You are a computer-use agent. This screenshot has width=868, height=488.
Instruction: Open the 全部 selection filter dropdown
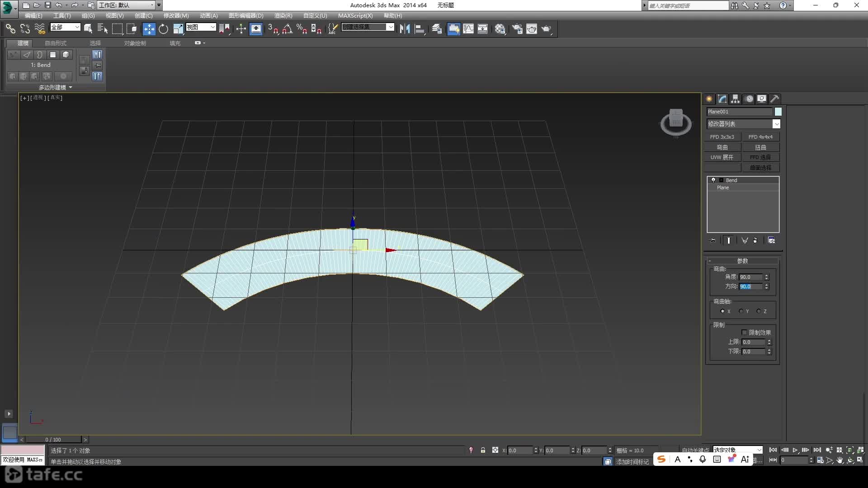[x=65, y=27]
